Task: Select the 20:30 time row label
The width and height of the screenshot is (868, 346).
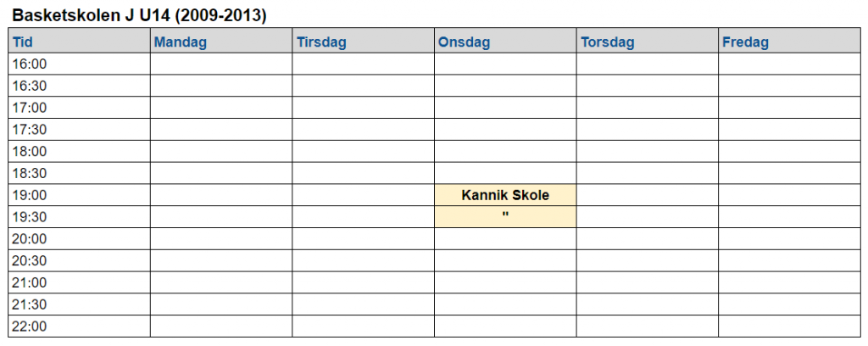Action: coord(79,260)
